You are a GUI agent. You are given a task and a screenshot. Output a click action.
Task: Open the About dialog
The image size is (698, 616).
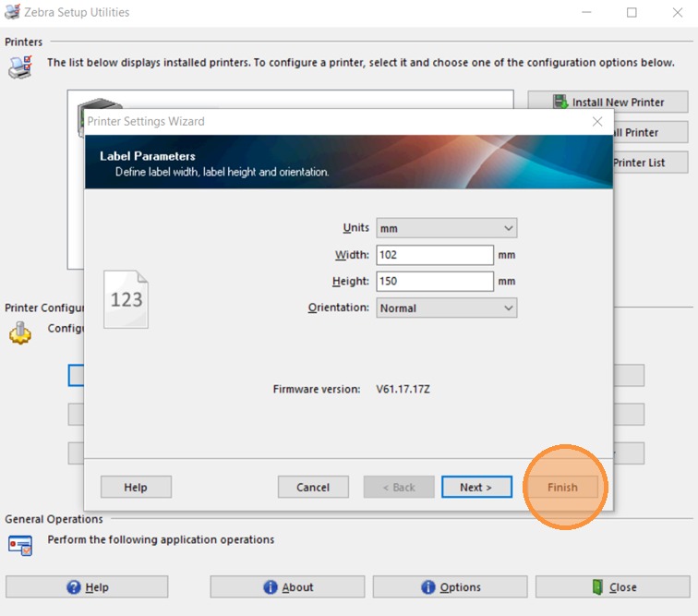coord(287,586)
